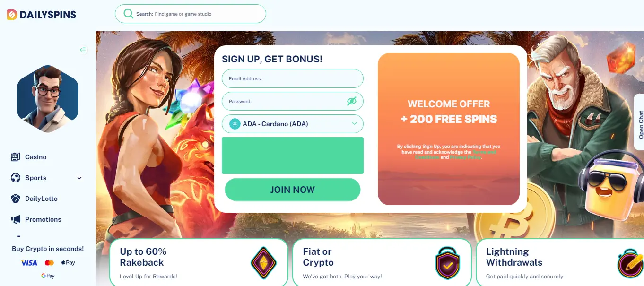Expand the Sports submenu chevron

point(79,178)
